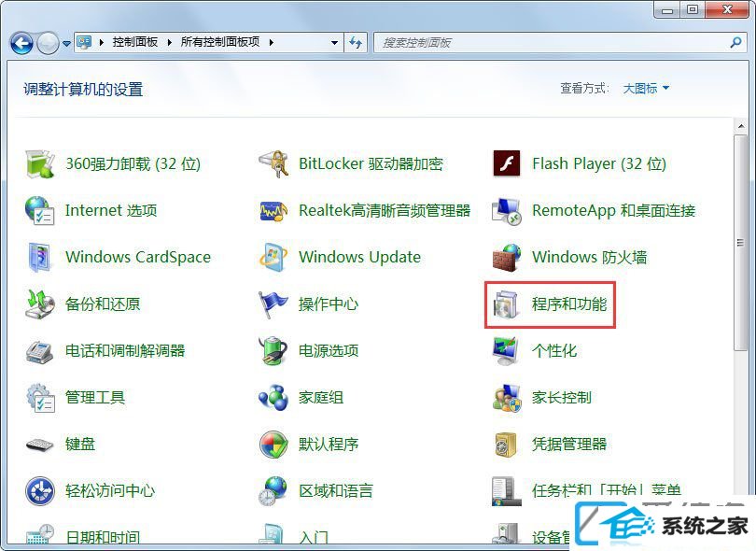Open 程序和功能 text link
Viewport: 756px width, 551px height.
[569, 304]
